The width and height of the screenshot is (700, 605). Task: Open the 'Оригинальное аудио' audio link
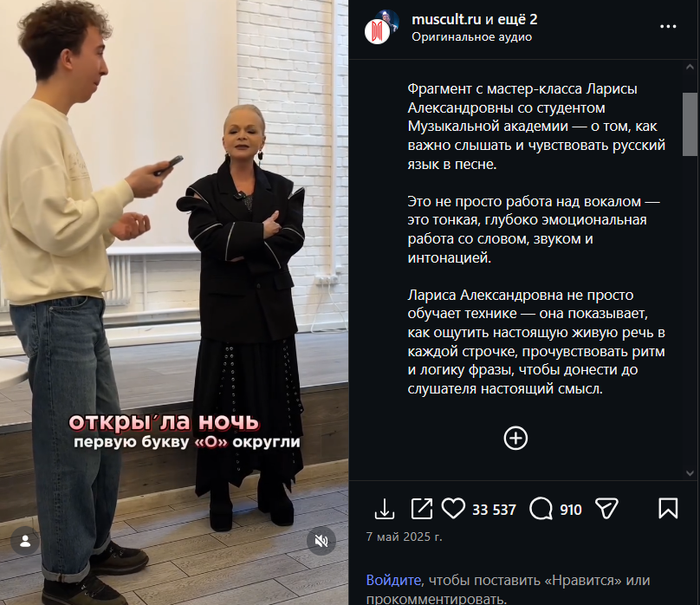click(x=471, y=37)
